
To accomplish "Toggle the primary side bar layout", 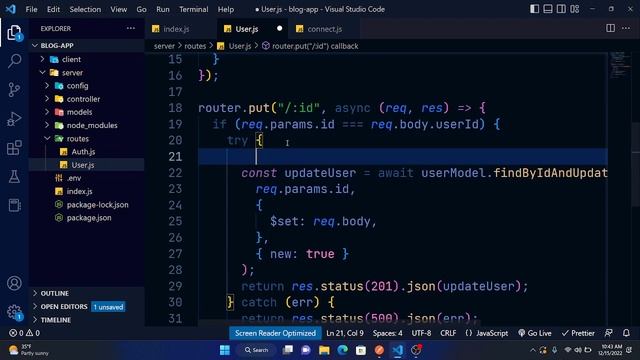I will pos(534,9).
